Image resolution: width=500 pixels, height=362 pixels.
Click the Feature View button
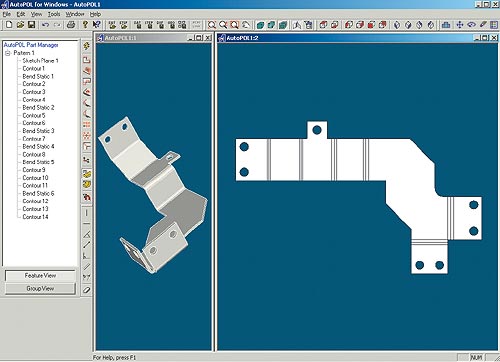tap(40, 276)
